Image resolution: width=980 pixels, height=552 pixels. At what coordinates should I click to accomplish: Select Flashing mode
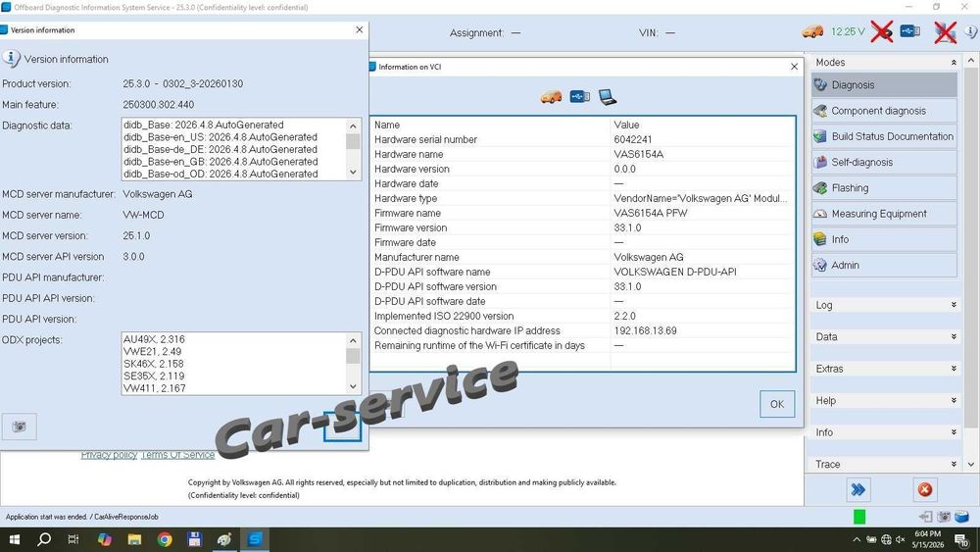pyautogui.click(x=884, y=187)
